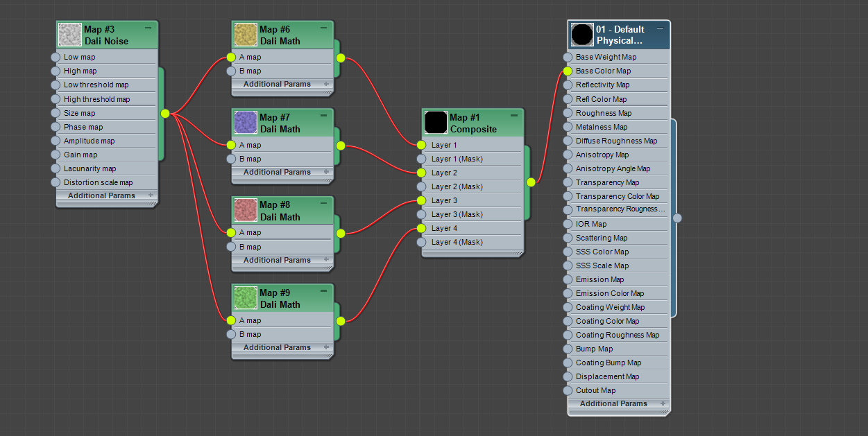Image resolution: width=868 pixels, height=436 pixels.
Task: Click the B map socket on Map #9
Action: point(231,335)
